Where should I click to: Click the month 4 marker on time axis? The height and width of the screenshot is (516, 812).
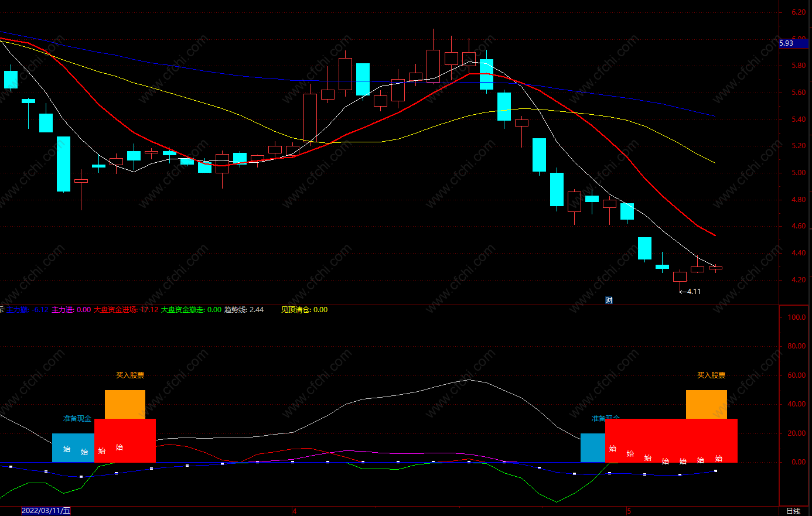point(295,511)
